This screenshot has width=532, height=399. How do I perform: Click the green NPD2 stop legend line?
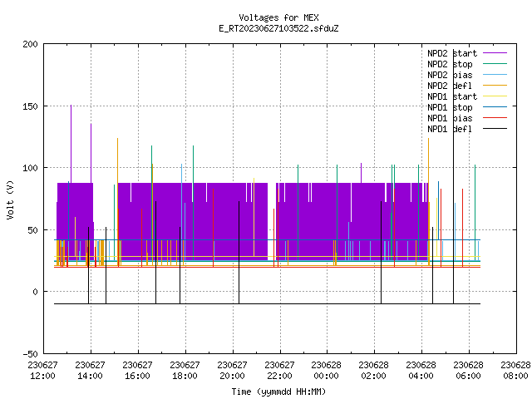[495, 63]
